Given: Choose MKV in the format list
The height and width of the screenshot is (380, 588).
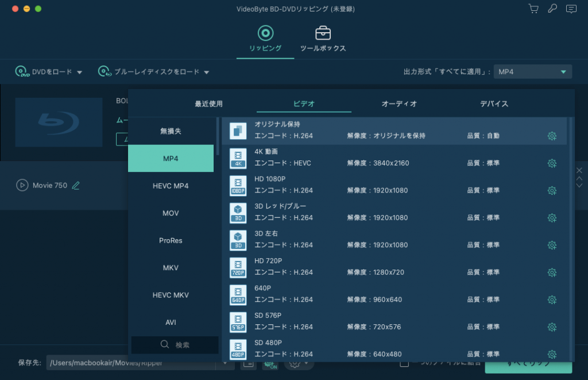Looking at the screenshot, I should [x=171, y=268].
